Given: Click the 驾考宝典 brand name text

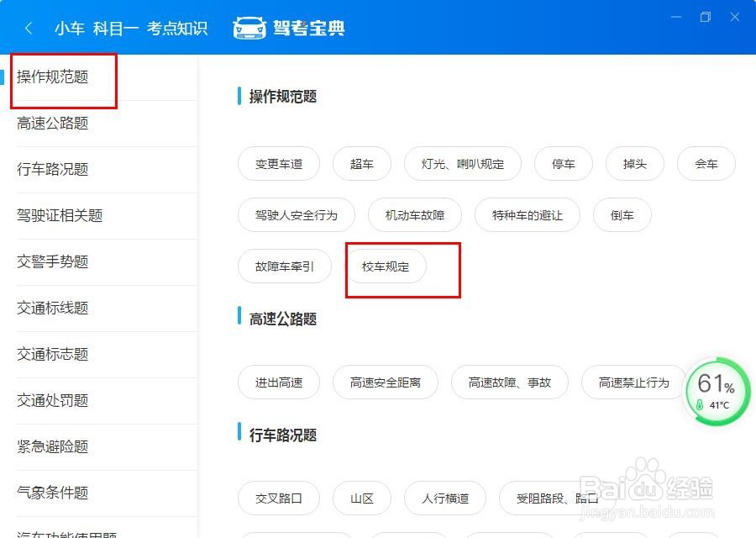Looking at the screenshot, I should (x=309, y=28).
